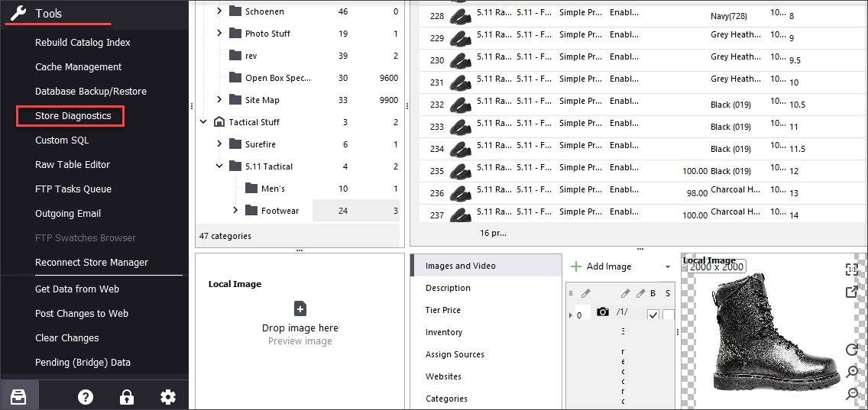
Task: Click the Men's folder icon
Action: [x=251, y=189]
